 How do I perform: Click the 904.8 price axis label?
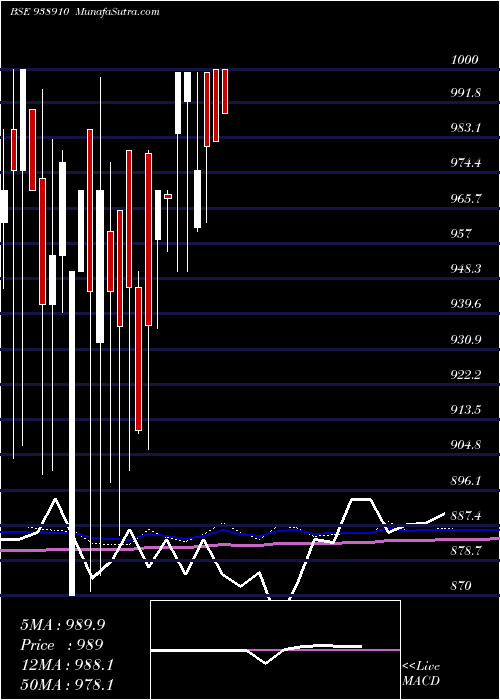[x=465, y=445]
